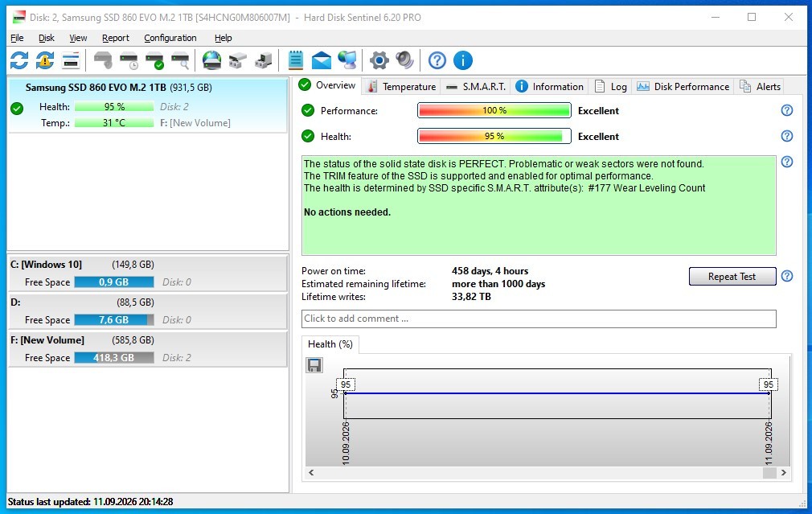Click the disk with clock toolbar icon

[x=129, y=60]
